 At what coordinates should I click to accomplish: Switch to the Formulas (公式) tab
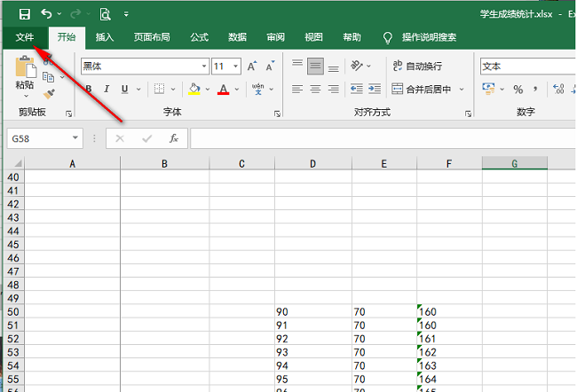tap(199, 37)
